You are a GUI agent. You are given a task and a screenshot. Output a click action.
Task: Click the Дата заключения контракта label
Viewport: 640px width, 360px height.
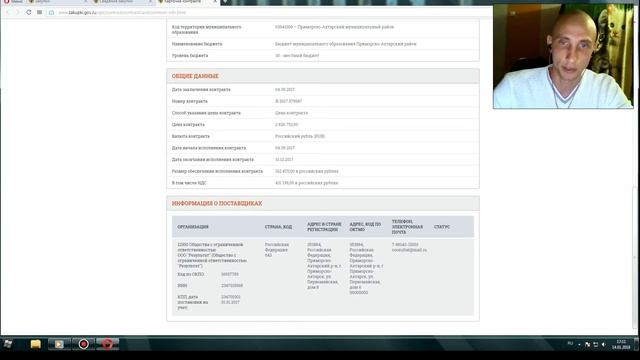[x=201, y=89]
